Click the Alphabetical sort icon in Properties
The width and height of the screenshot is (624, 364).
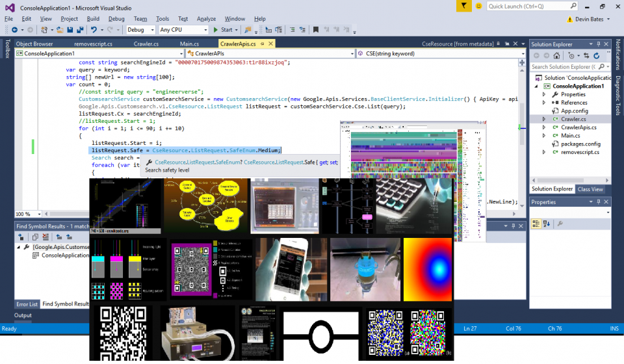[547, 224]
